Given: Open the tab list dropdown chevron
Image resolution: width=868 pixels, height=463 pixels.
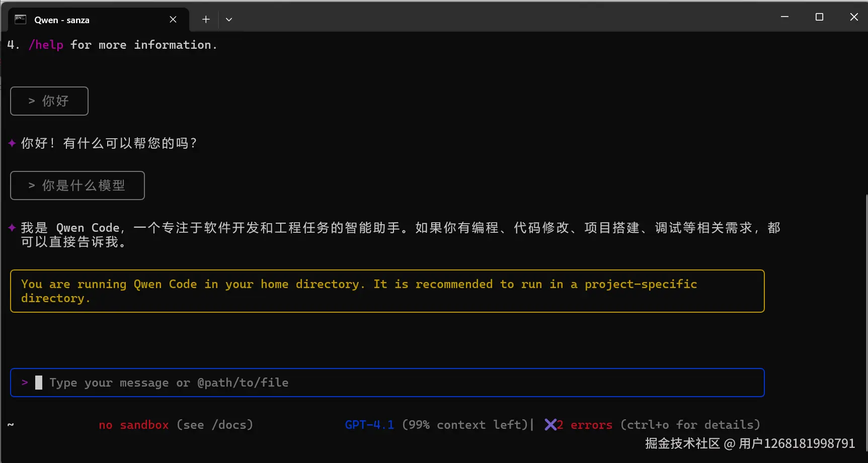Looking at the screenshot, I should [229, 19].
